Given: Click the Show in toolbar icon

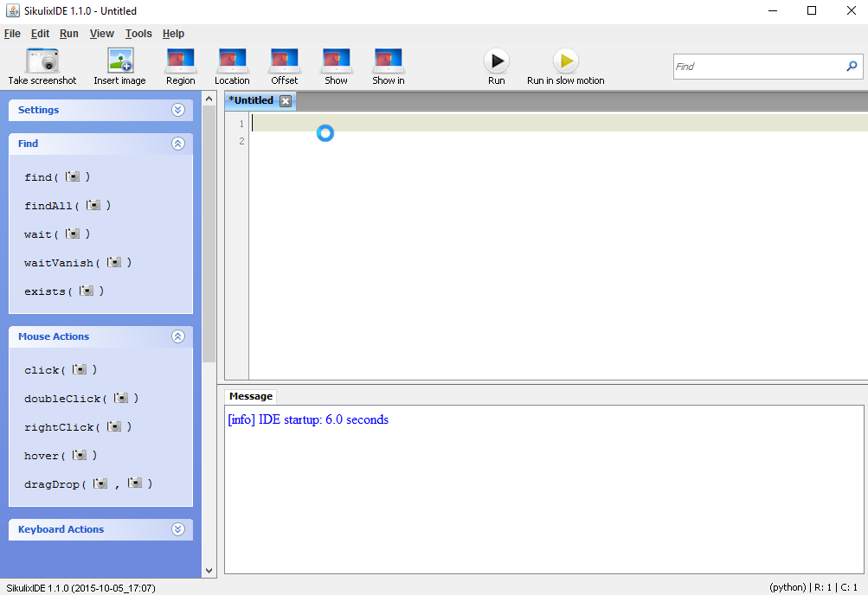Looking at the screenshot, I should coord(388,61).
